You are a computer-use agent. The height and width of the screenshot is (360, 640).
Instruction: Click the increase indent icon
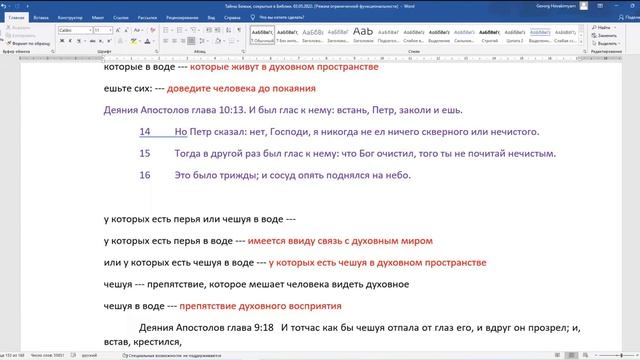(x=218, y=30)
